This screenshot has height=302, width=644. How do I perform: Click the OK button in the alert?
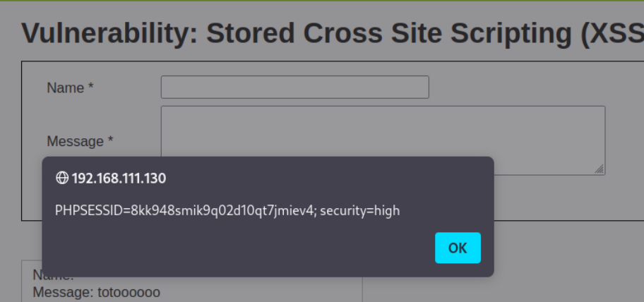click(458, 248)
